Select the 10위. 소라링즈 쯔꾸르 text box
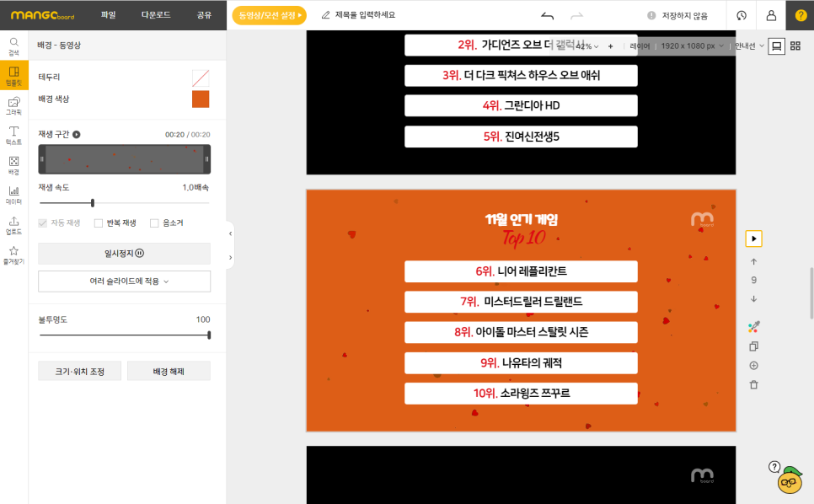This screenshot has width=814, height=504. [521, 394]
